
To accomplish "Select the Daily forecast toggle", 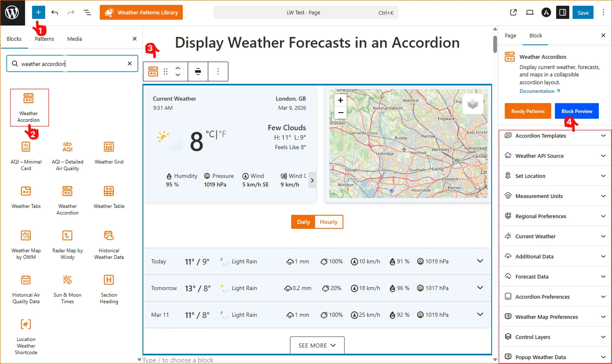I will [x=303, y=222].
